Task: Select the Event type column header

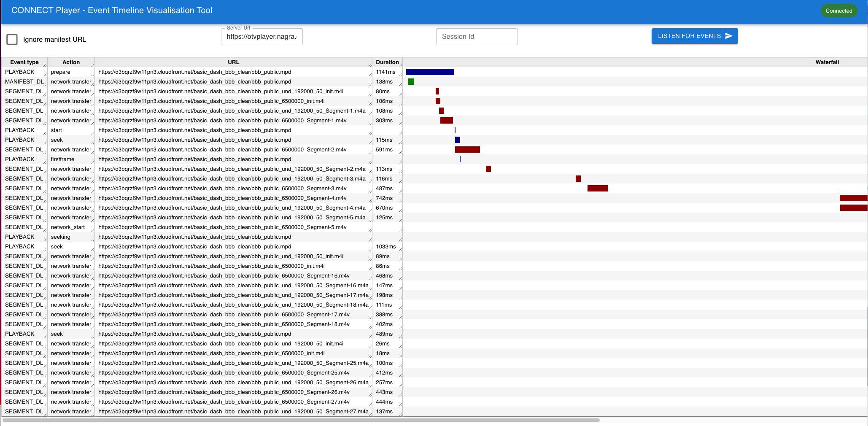Action: tap(24, 62)
